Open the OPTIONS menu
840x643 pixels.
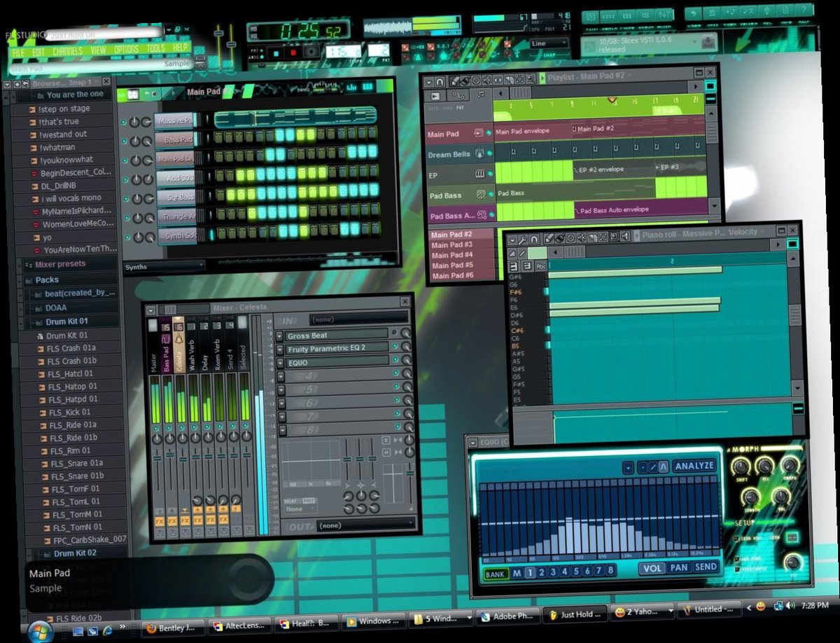click(127, 50)
